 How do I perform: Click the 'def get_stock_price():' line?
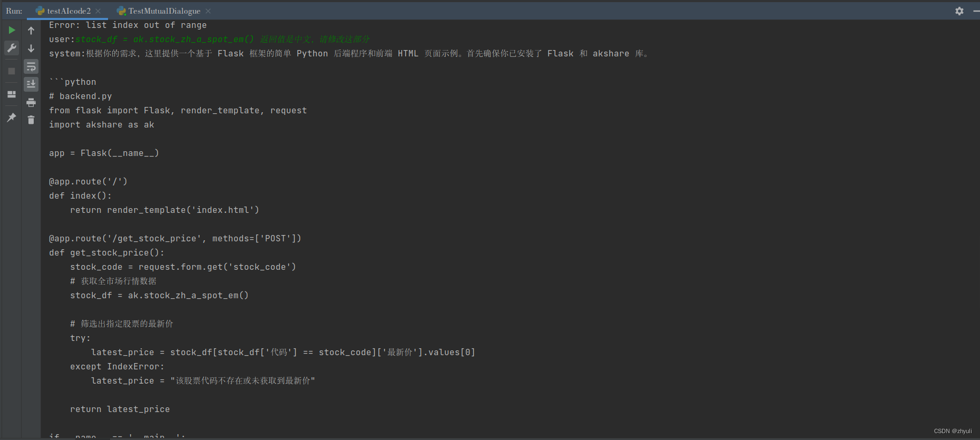(107, 253)
